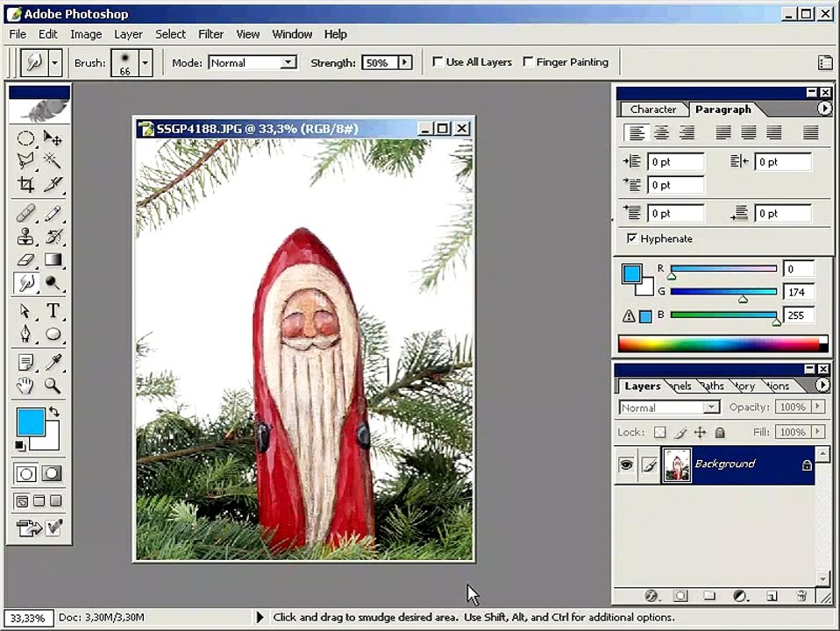The width and height of the screenshot is (840, 631).
Task: Toggle lock all
Action: (x=720, y=432)
